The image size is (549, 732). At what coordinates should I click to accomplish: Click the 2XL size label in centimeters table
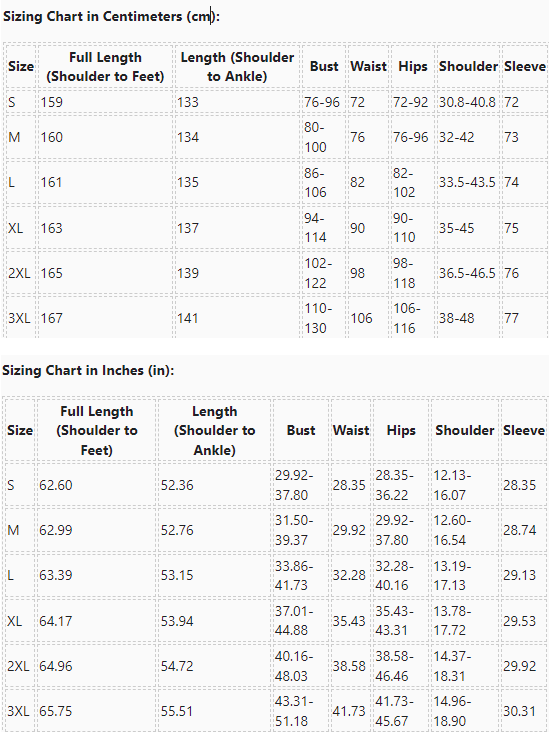point(19,273)
